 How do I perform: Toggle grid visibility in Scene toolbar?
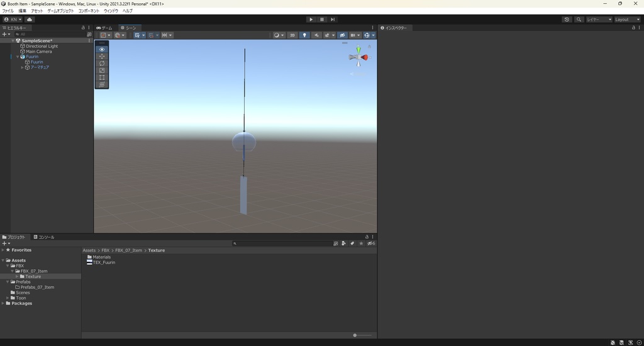click(x=136, y=35)
